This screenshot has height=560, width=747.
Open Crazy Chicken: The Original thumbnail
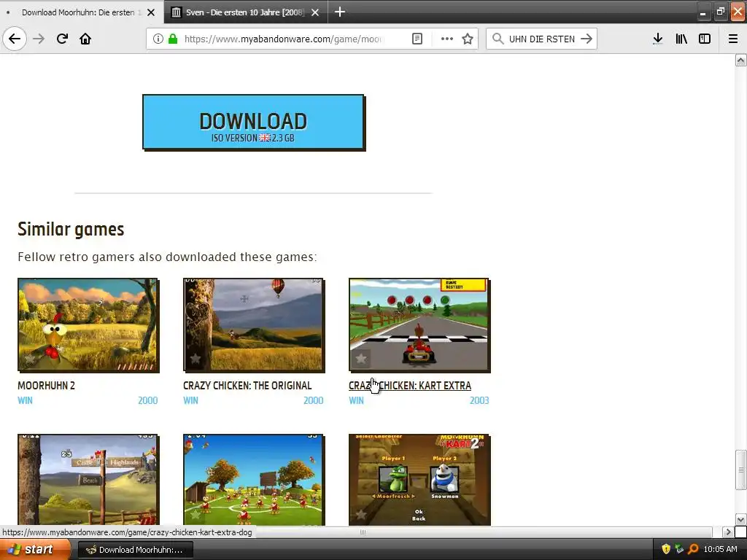253,324
